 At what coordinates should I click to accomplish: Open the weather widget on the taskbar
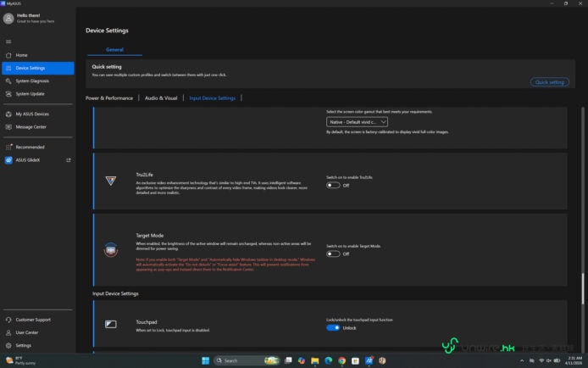[20, 360]
